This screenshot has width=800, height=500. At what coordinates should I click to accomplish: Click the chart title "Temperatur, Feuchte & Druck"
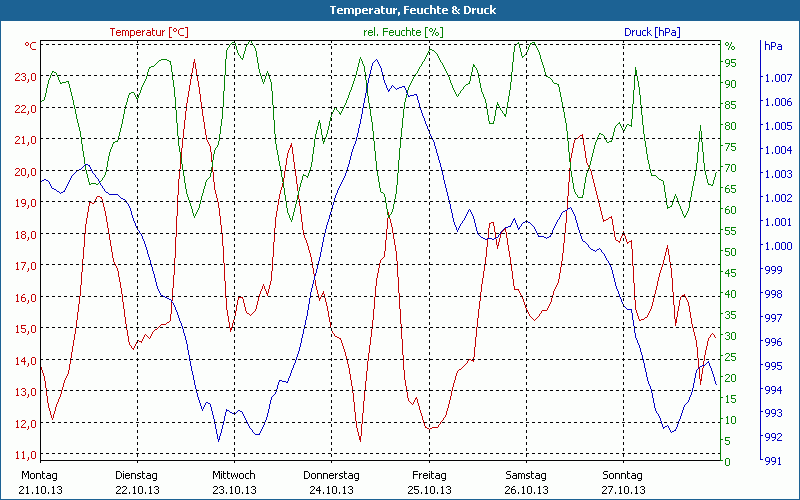400,10
